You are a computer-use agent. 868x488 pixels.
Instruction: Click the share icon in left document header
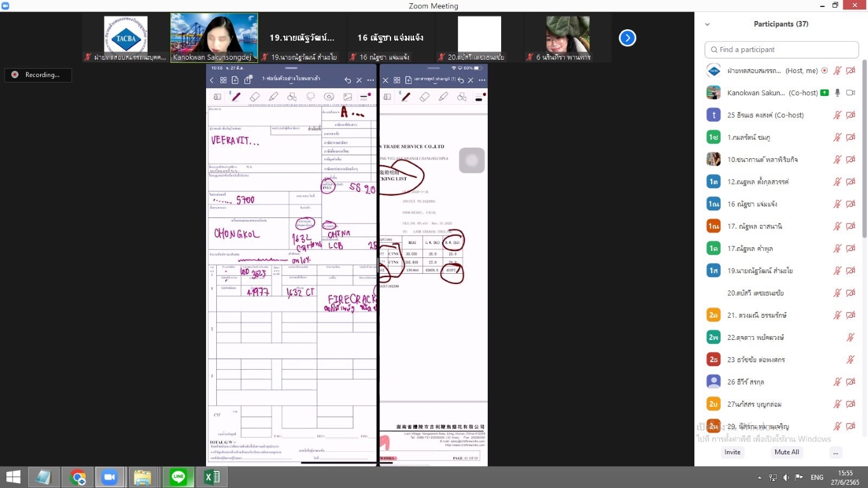click(248, 80)
